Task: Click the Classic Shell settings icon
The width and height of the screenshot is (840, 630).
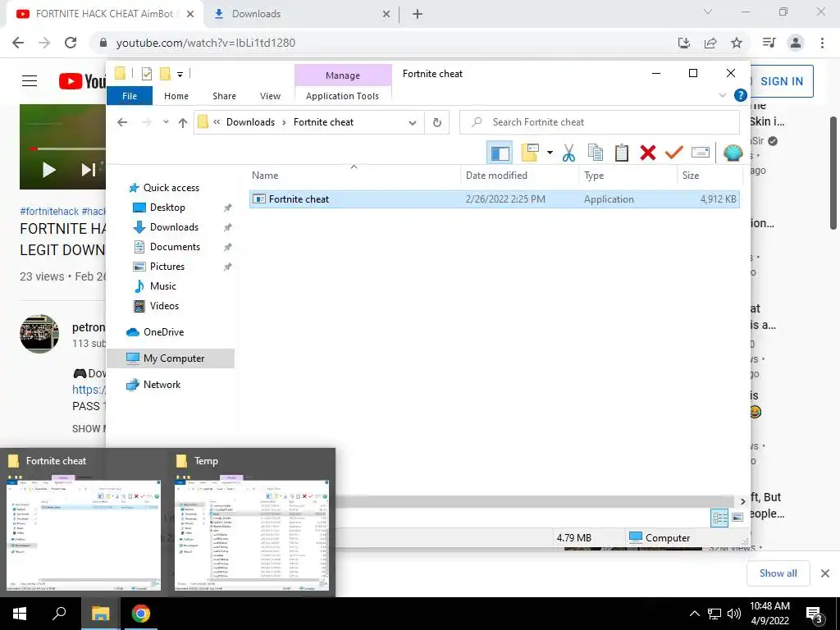Action: (733, 153)
